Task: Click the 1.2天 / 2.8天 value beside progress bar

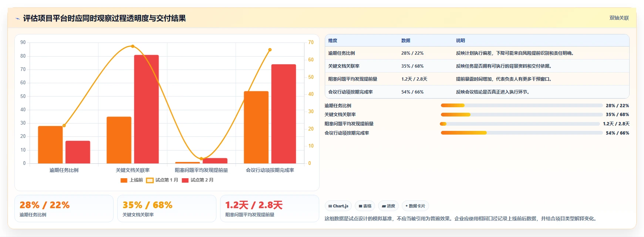Action: point(616,124)
